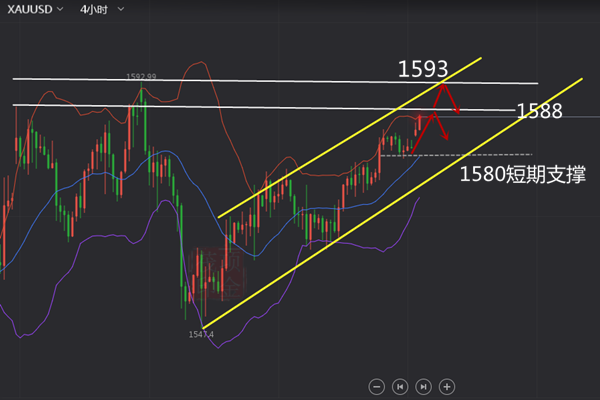Click the red arrow projection near 1593
This screenshot has width=600, height=400.
tap(450, 99)
